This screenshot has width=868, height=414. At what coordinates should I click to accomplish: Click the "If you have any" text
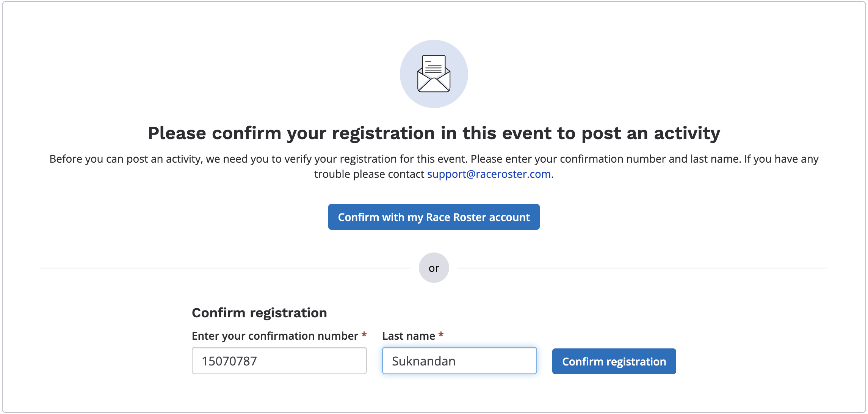point(781,159)
